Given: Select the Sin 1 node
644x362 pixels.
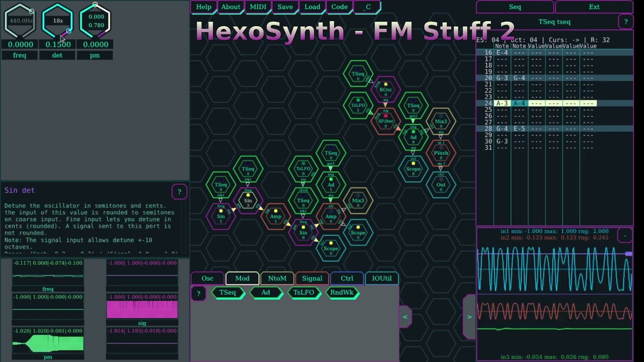Looking at the screenshot, I should [x=221, y=217].
